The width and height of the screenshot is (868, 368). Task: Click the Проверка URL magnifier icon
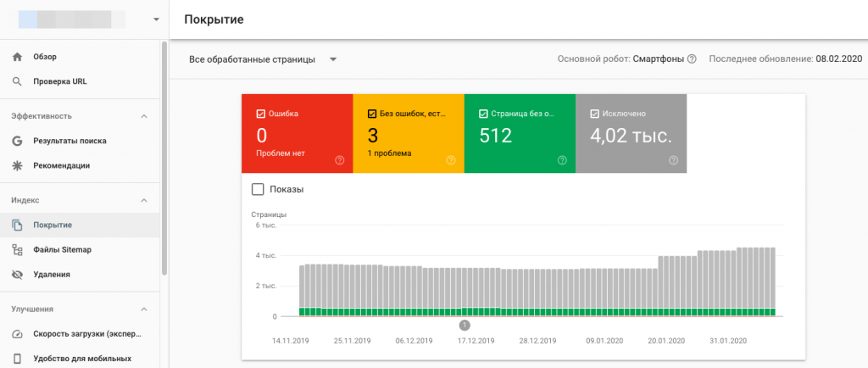(x=17, y=81)
